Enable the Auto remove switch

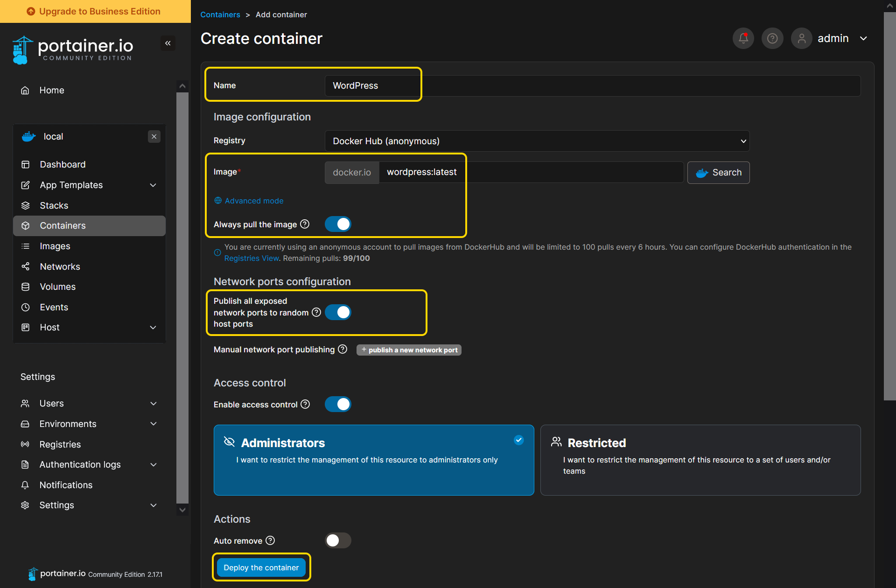[338, 541]
